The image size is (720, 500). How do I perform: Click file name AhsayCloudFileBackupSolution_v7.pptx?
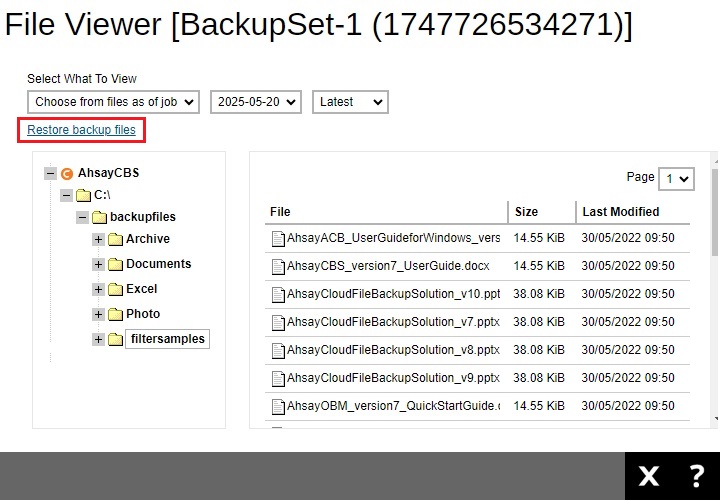[x=394, y=322]
